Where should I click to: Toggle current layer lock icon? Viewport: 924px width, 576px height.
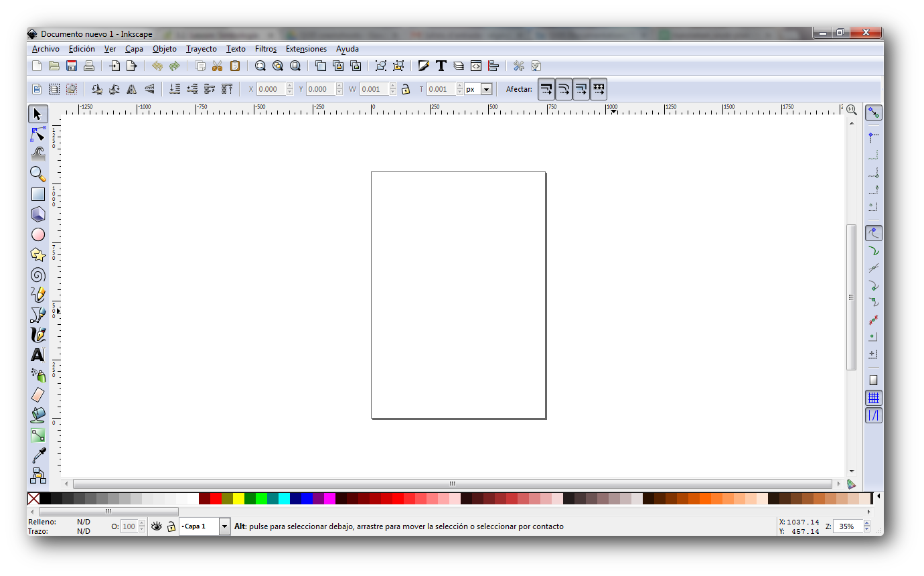coord(171,526)
